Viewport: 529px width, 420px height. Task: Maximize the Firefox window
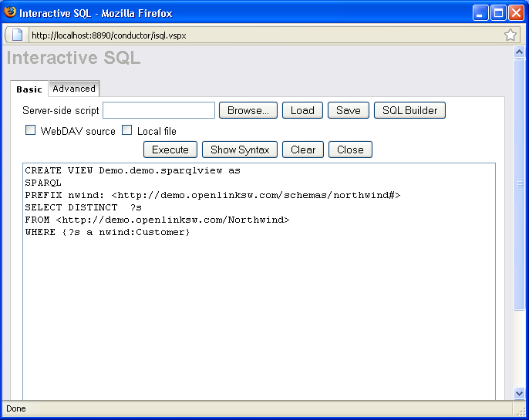(x=498, y=13)
